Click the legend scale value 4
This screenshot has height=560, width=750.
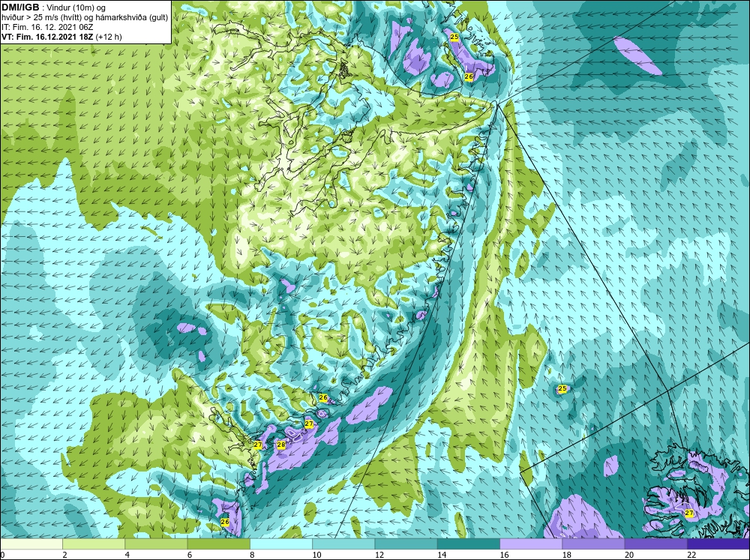coord(127,555)
